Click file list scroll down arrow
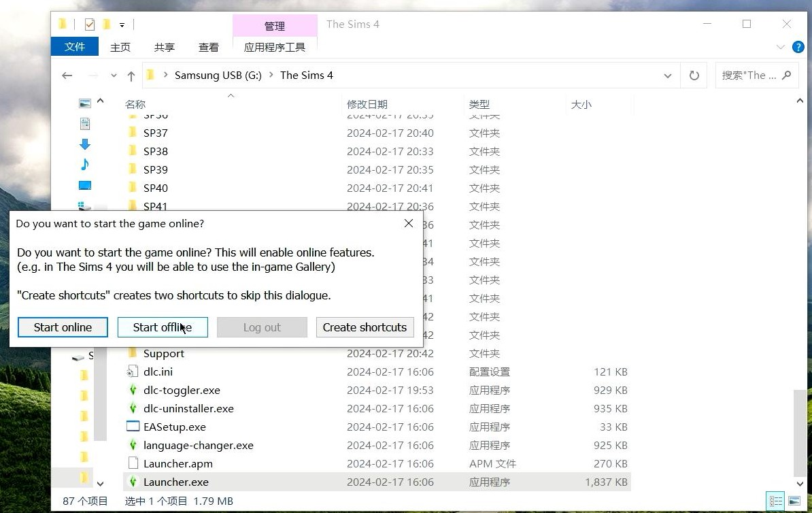Image resolution: width=812 pixels, height=513 pixels. pos(800,484)
